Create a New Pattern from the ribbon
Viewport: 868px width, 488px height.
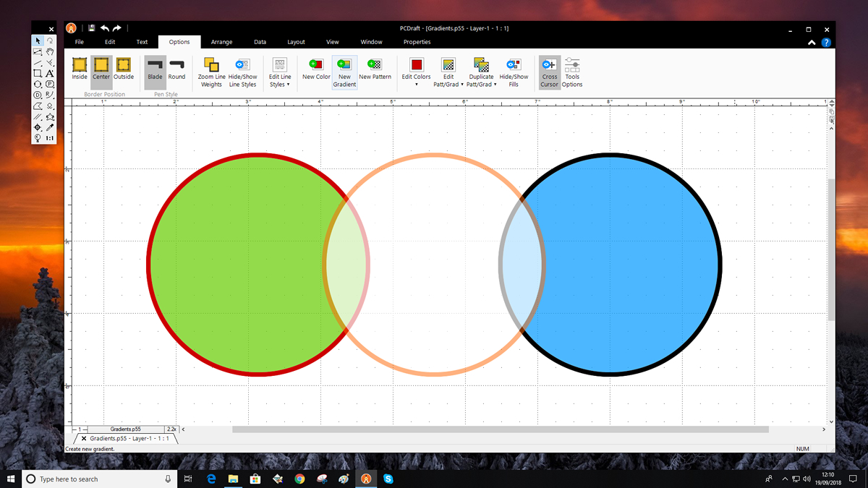375,65
